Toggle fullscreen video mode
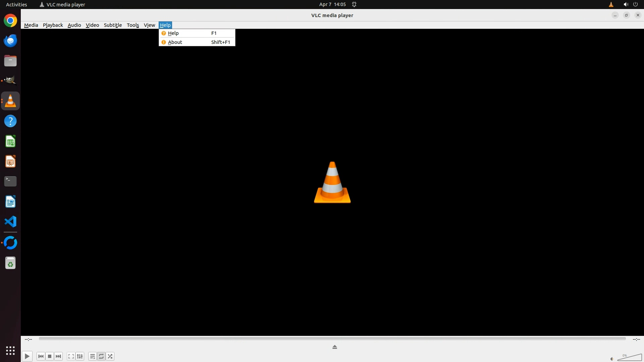 (x=71, y=356)
